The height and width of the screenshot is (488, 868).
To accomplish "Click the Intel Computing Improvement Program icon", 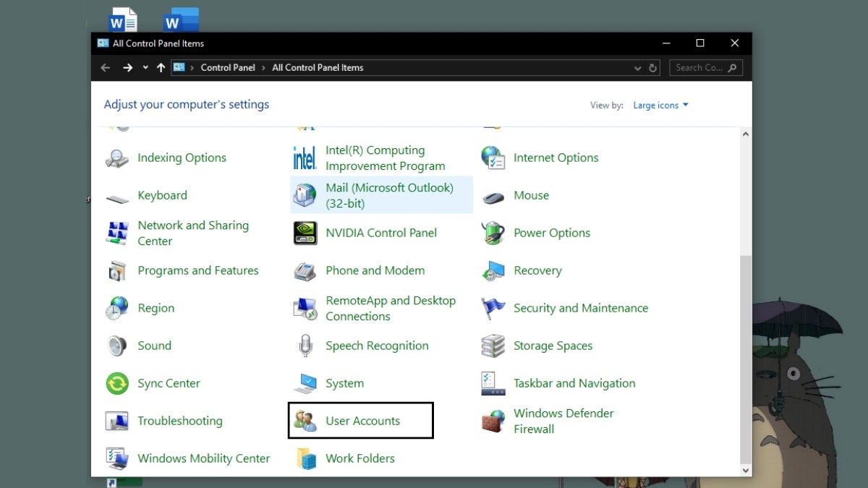I will pos(305,158).
